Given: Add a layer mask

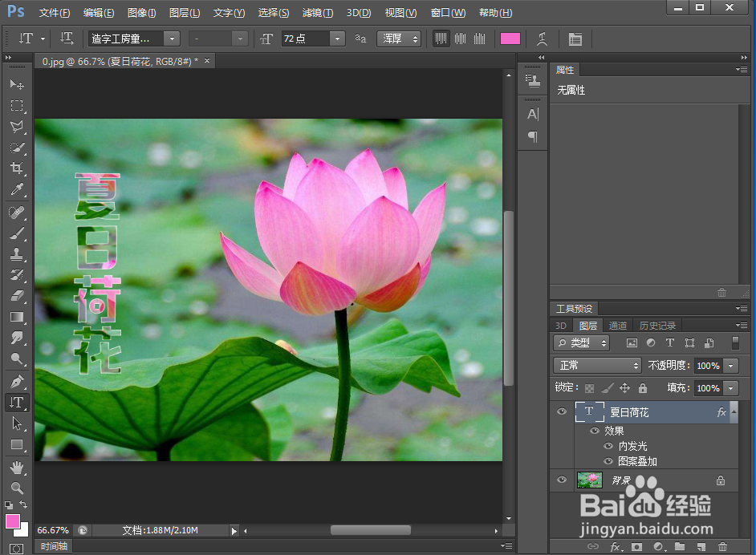Looking at the screenshot, I should 637,547.
